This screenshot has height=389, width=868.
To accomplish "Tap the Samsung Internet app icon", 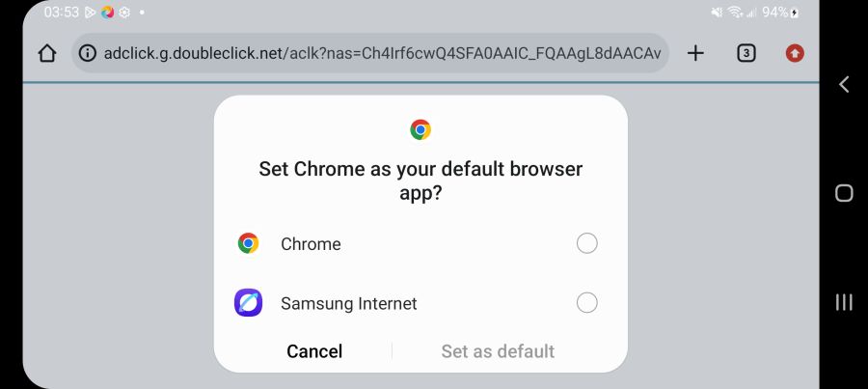I will [248, 303].
